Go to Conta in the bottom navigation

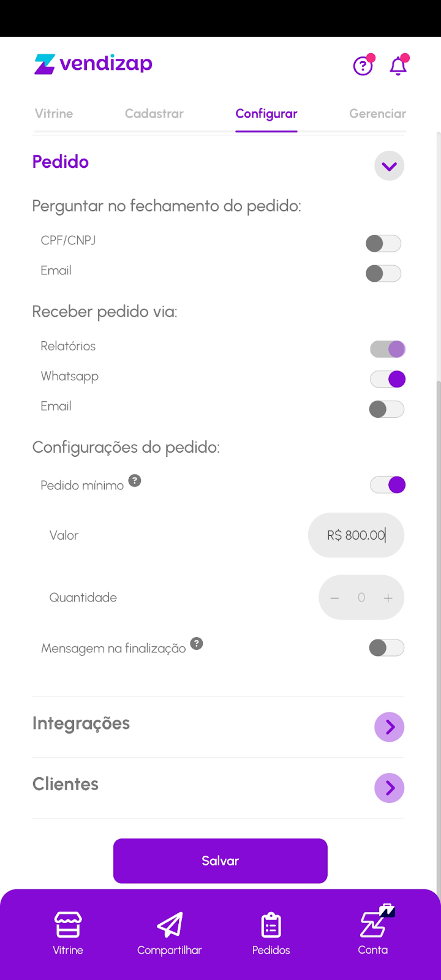[x=373, y=933]
